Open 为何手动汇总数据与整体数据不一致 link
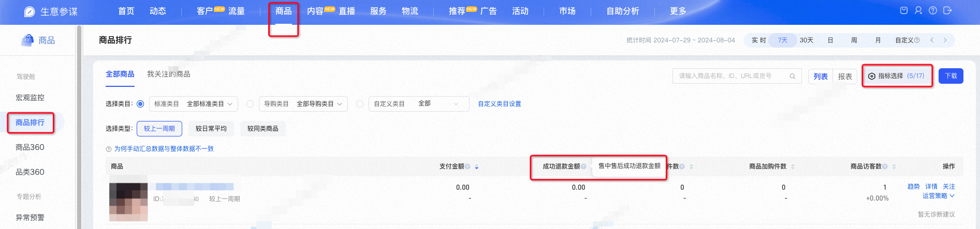 (164, 149)
